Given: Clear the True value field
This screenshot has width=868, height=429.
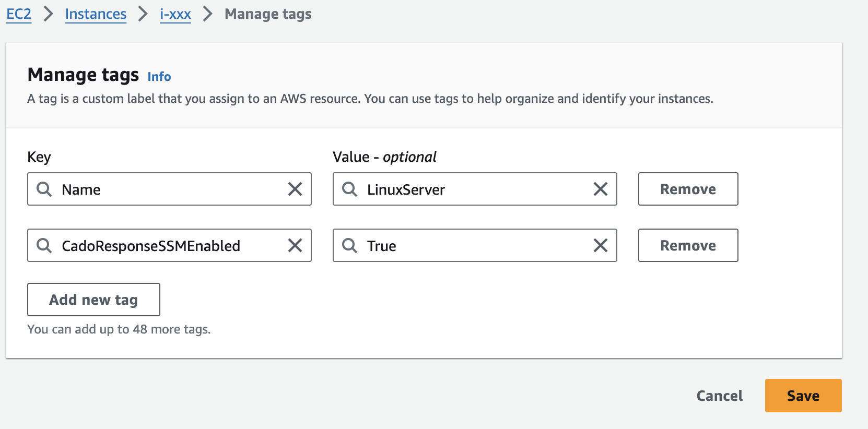Looking at the screenshot, I should click(x=601, y=245).
